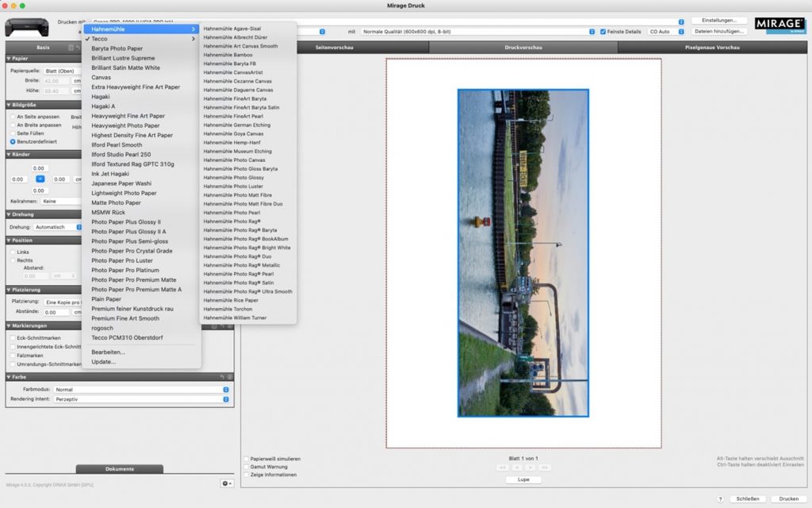Viewport: 812px width, 508px height.
Task: Click the printer icon at top left
Action: tap(27, 27)
